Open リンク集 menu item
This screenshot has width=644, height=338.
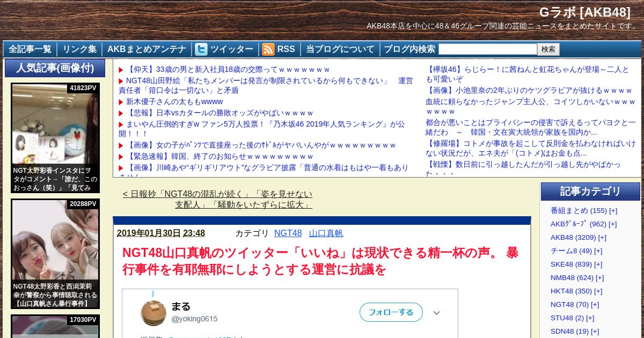coord(79,49)
